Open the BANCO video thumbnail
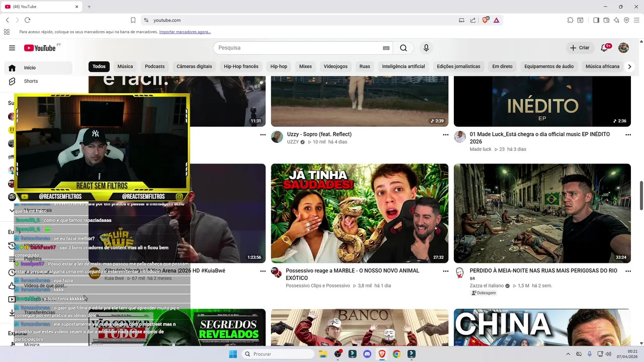 pyautogui.click(x=360, y=327)
